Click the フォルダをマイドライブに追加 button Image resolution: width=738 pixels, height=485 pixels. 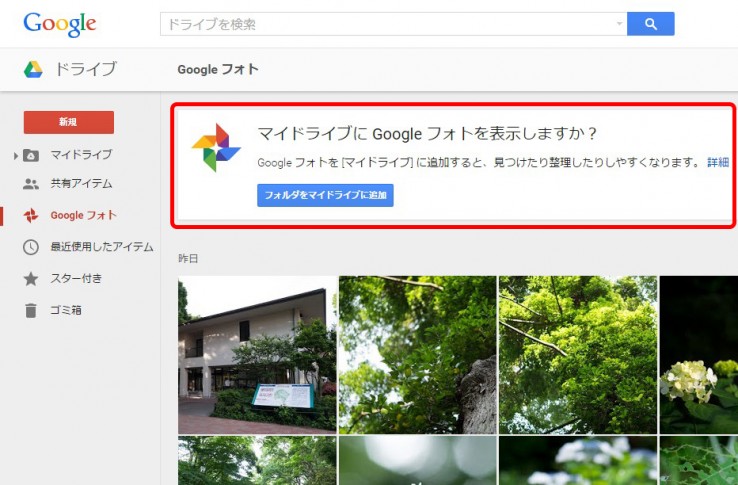point(325,195)
